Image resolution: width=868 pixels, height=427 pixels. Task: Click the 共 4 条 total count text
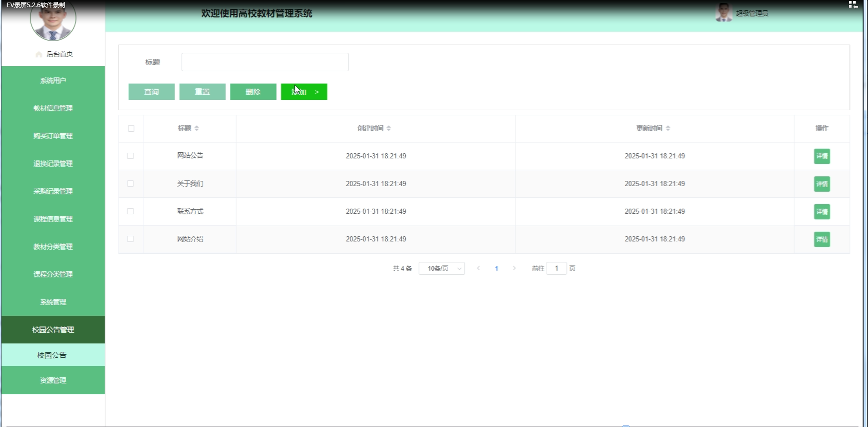pyautogui.click(x=402, y=268)
